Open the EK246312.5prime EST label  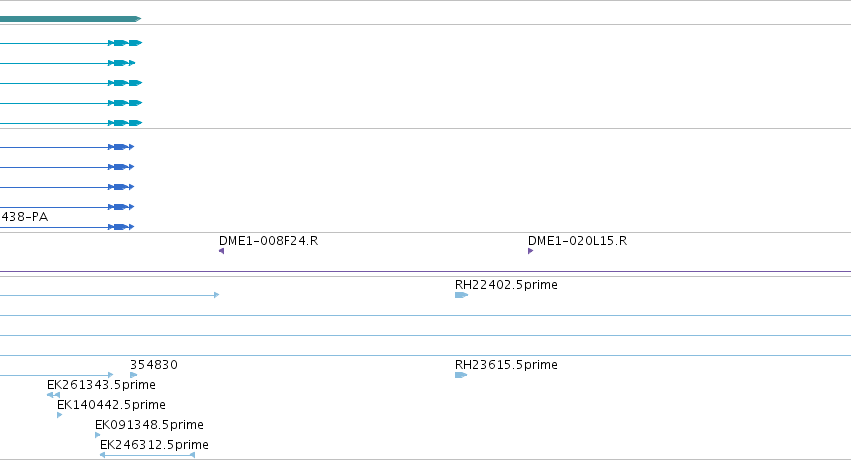coord(155,445)
